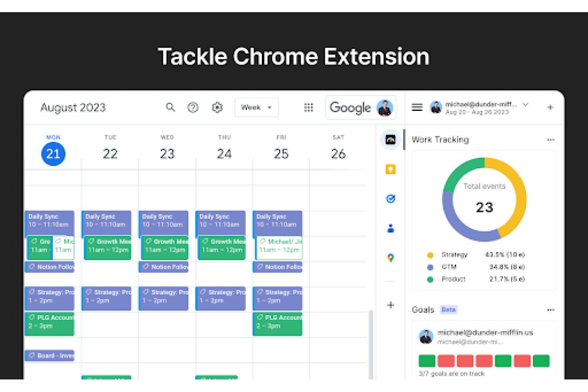Open Monday's PLG Account event

pos(50,324)
